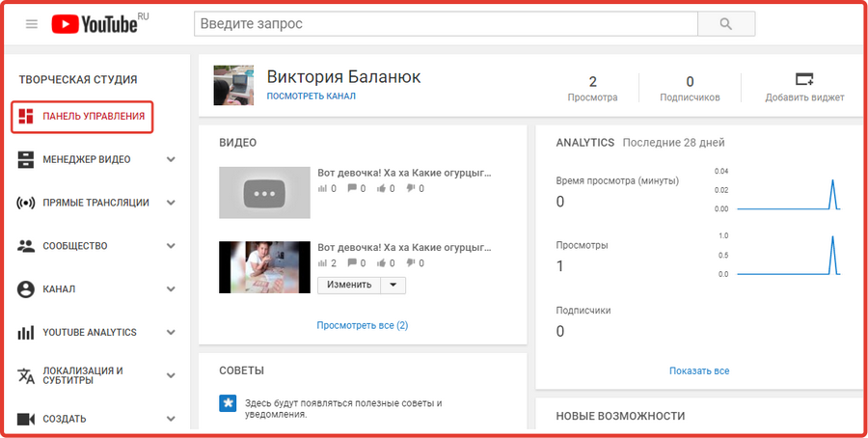Expand the Менеджер видео chevron
Viewport: 868px width, 438px height.
tap(171, 159)
